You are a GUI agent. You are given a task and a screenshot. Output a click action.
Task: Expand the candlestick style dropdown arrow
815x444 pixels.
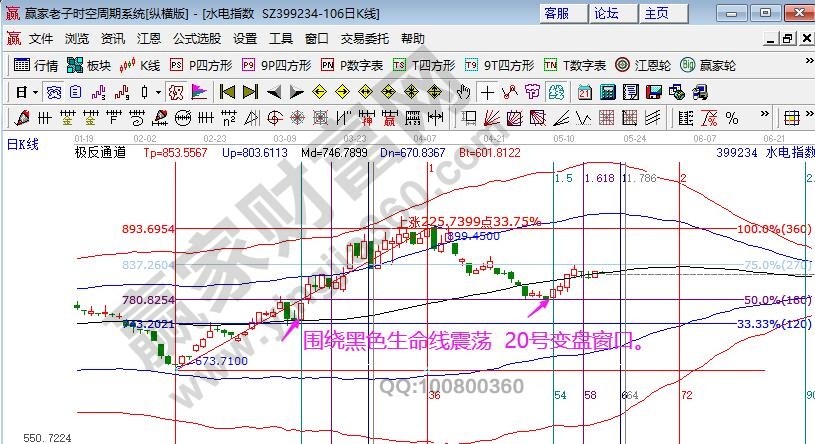157,92
